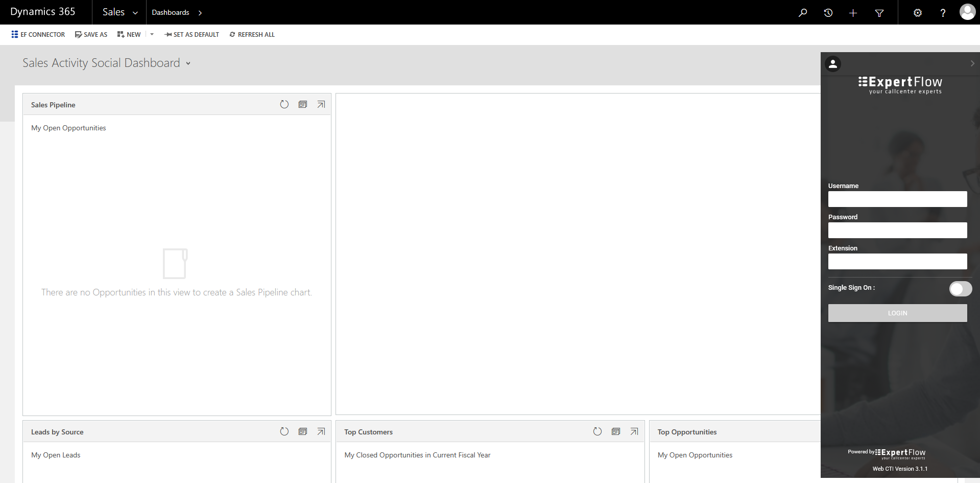Open recently viewed items clock icon

click(828, 12)
